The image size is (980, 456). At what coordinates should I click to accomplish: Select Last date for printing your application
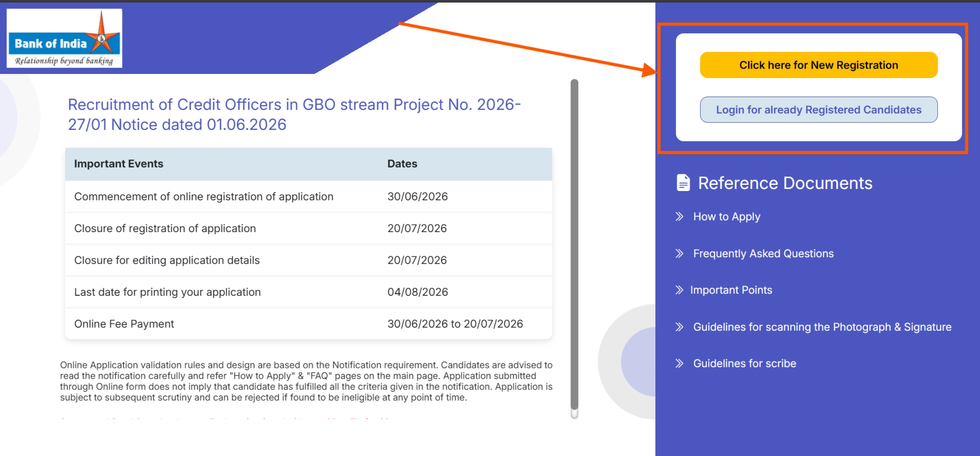coord(168,292)
